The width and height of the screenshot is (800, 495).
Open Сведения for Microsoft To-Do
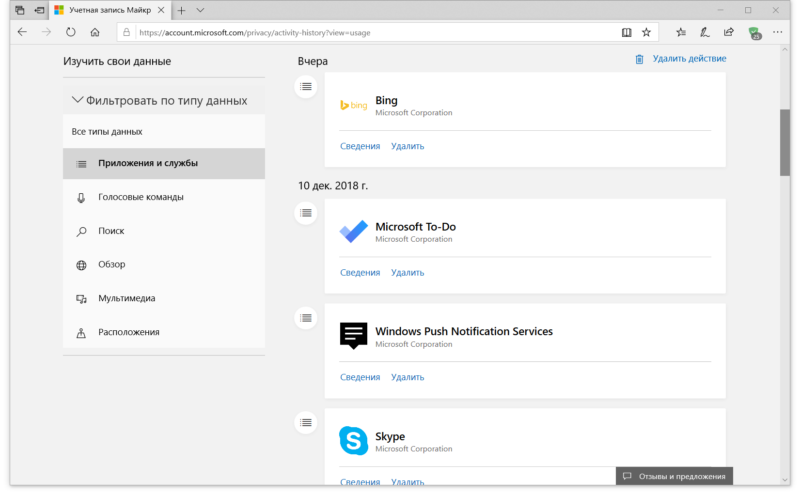(x=360, y=273)
